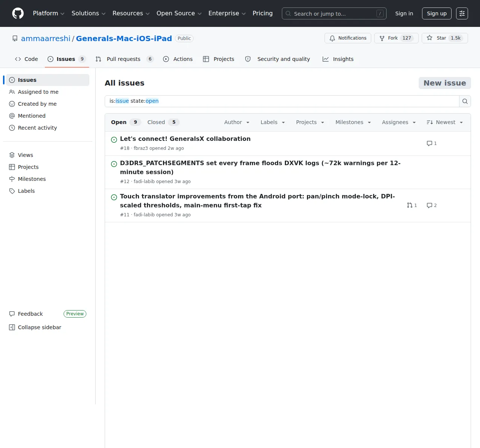Open the Assignees filter dropdown
Viewport: 480px width, 448px height.
[399, 122]
